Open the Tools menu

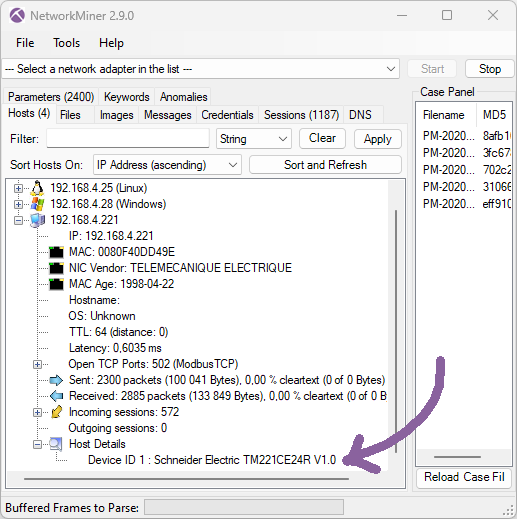click(x=67, y=43)
